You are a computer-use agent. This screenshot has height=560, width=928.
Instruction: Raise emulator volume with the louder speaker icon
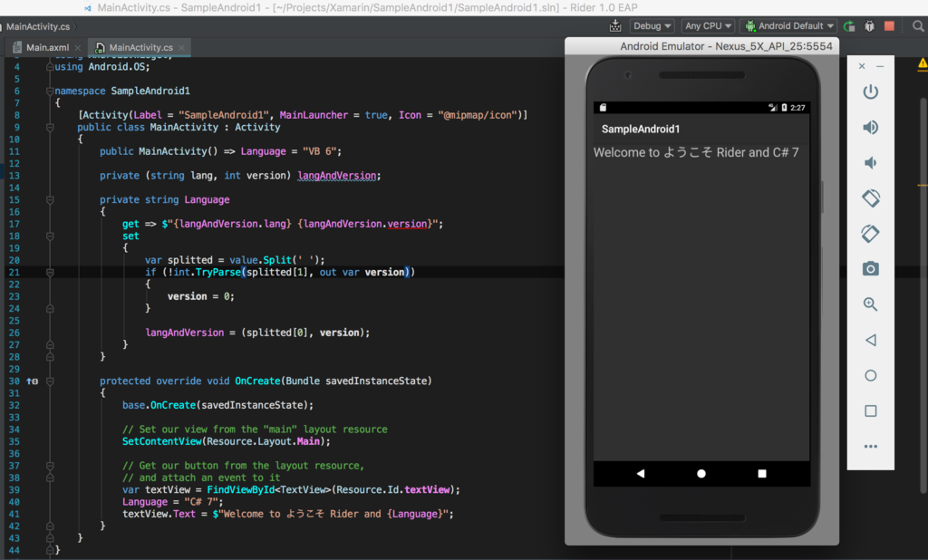pyautogui.click(x=870, y=127)
